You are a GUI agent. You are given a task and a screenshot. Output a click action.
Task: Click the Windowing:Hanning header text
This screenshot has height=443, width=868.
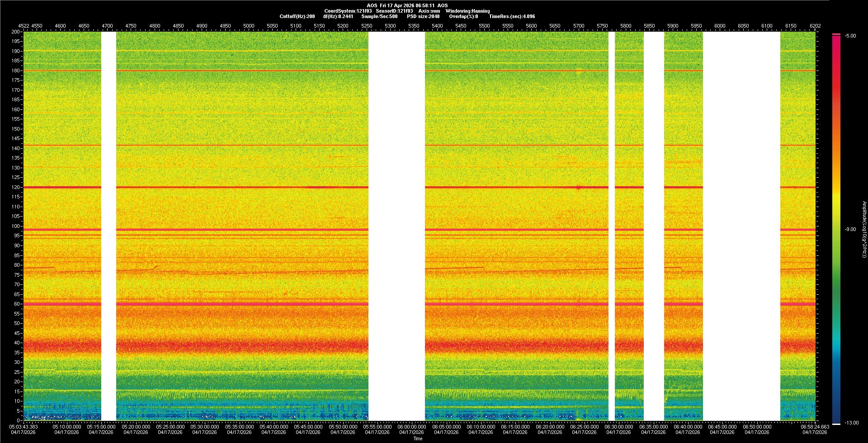pos(467,11)
